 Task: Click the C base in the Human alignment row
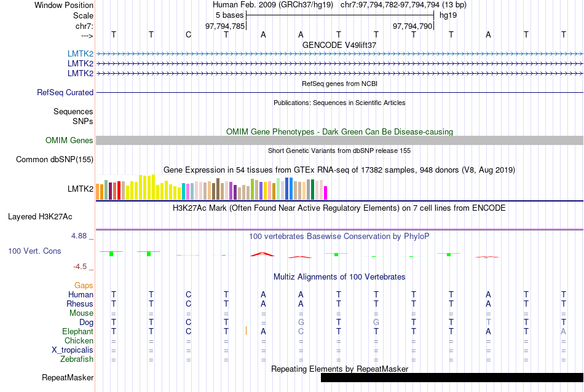[189, 294]
